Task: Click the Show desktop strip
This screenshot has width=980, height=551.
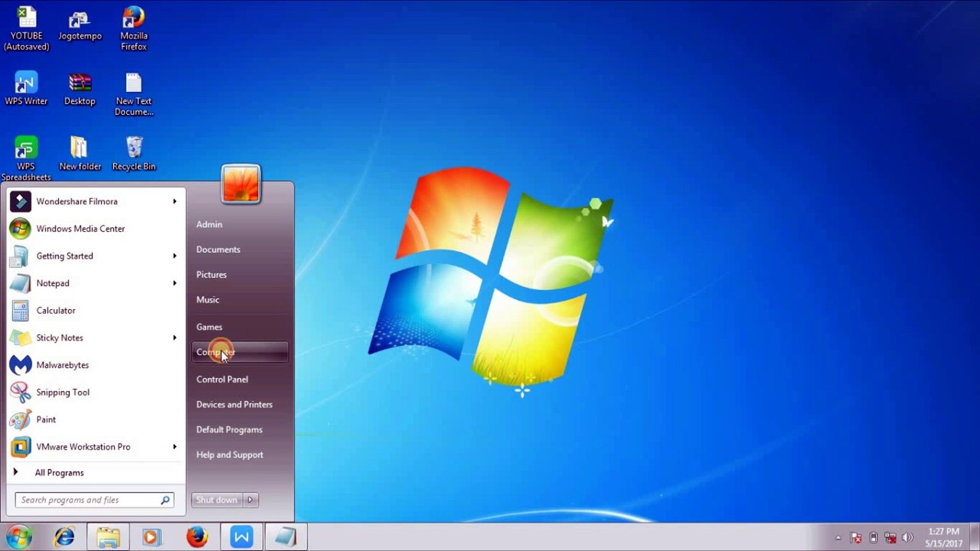Action: pyautogui.click(x=975, y=537)
